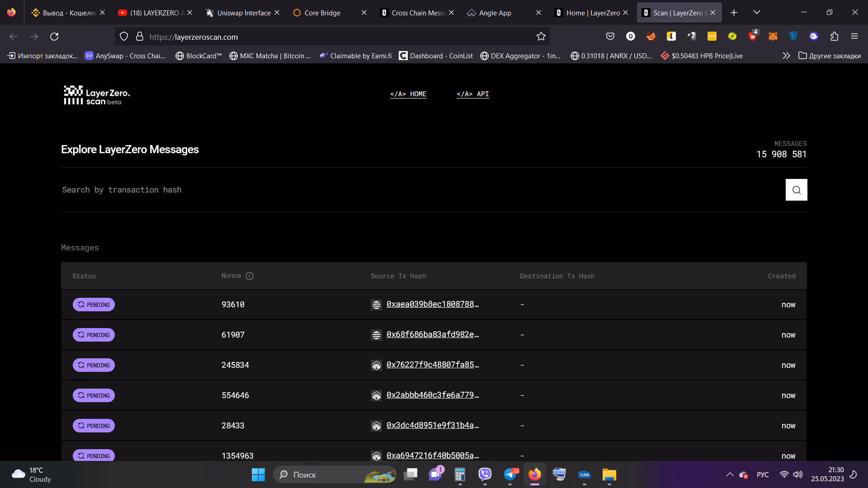Bookmark this page with star icon
This screenshot has width=868, height=488.
pyautogui.click(x=541, y=37)
